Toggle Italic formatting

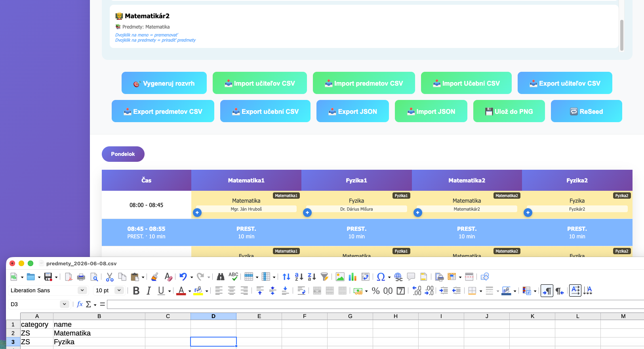pos(149,291)
